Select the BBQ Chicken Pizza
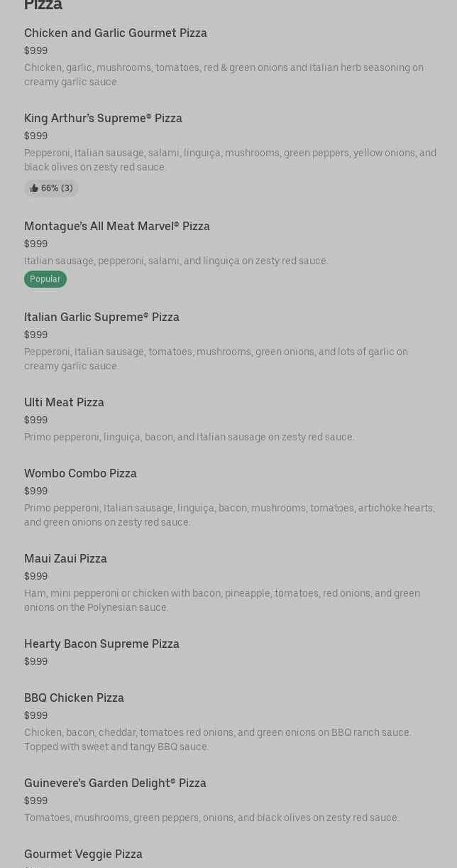 [x=74, y=698]
